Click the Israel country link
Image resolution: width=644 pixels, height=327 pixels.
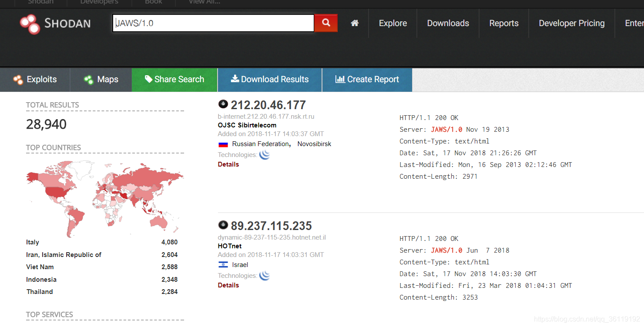tap(240, 265)
